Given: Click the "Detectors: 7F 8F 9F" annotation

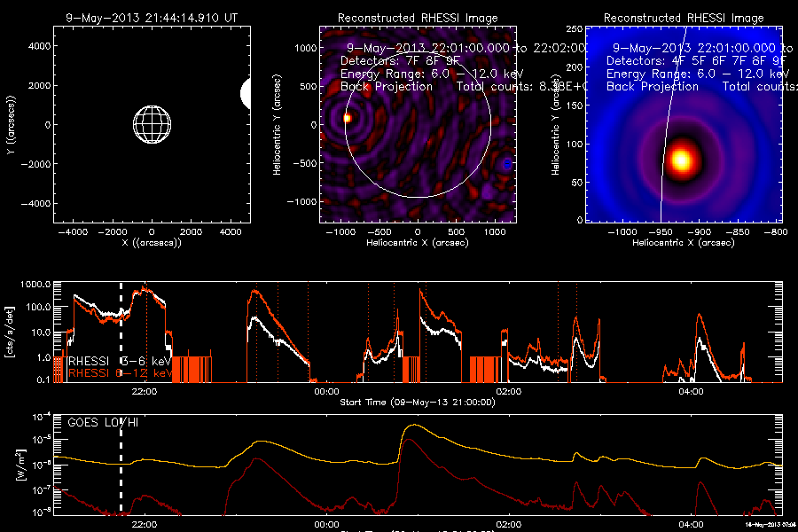Looking at the screenshot, I should 400,60.
